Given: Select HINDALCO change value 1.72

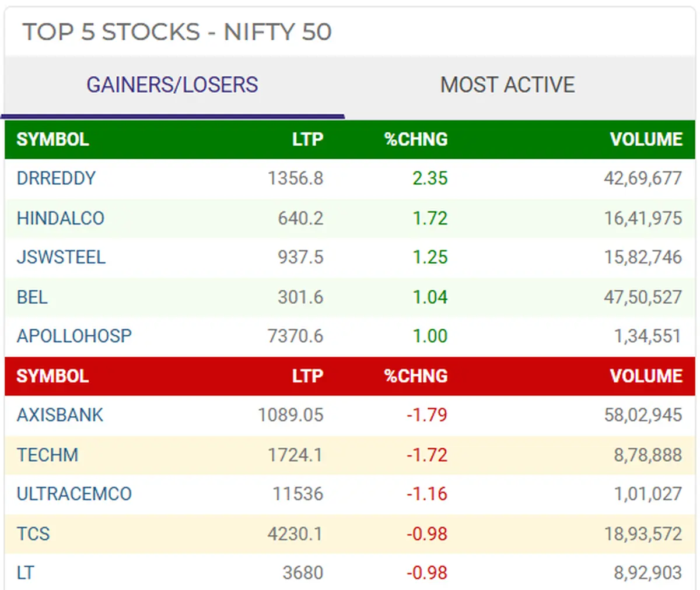Looking at the screenshot, I should click(x=430, y=218).
